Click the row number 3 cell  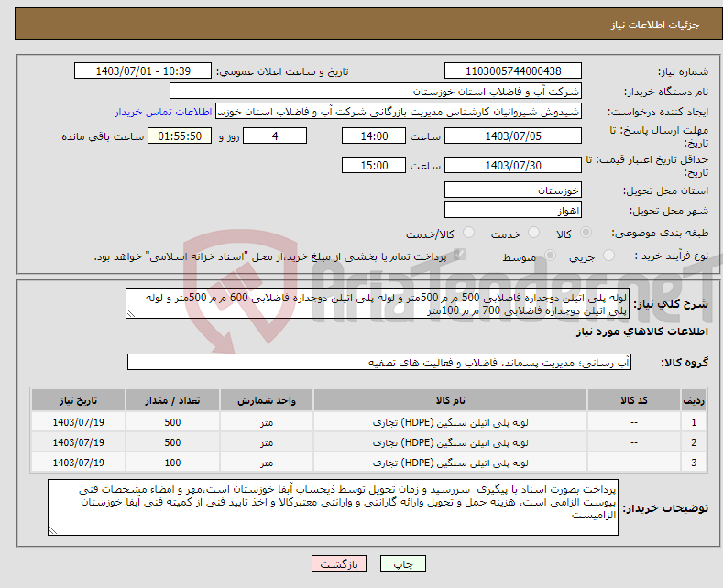694,463
